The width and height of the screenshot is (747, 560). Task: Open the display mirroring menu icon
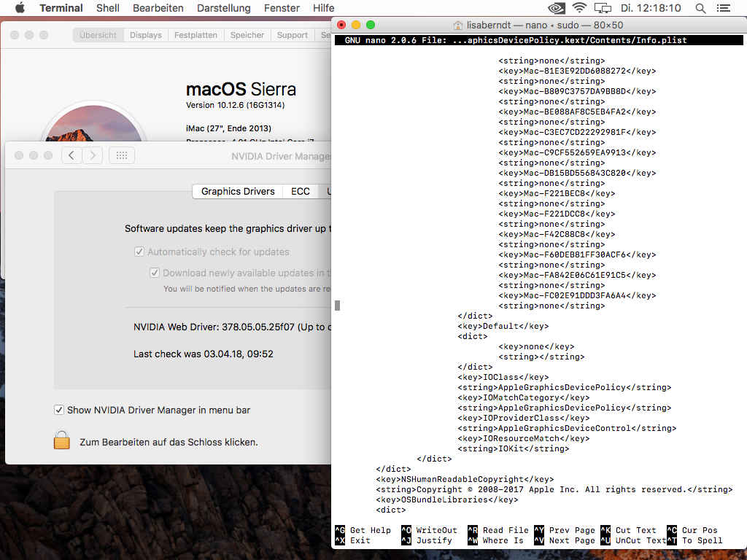pyautogui.click(x=603, y=8)
